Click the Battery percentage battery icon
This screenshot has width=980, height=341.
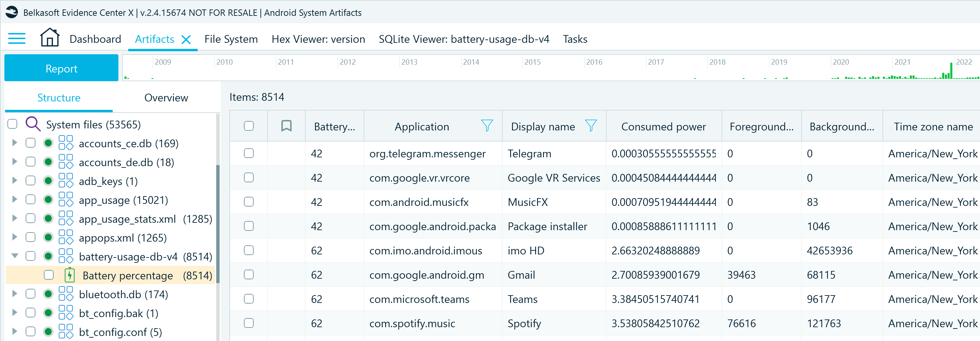tap(69, 275)
